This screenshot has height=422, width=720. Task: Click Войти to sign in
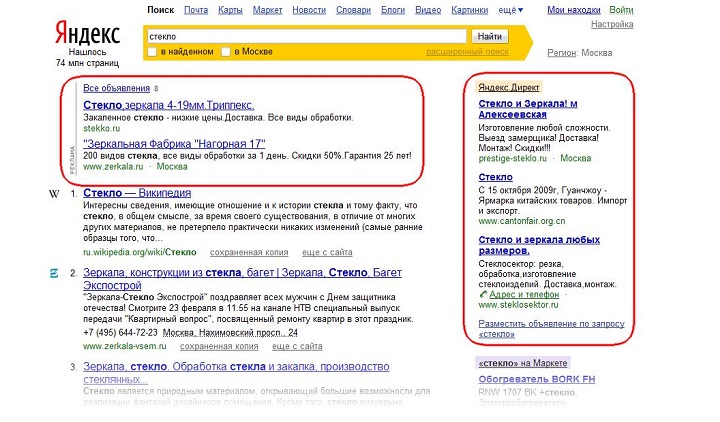(621, 10)
